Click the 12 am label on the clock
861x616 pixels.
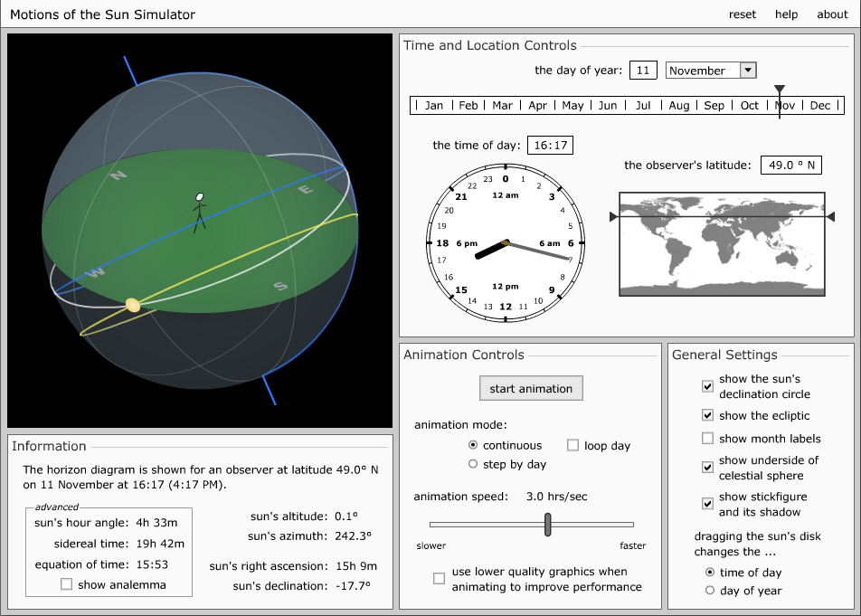click(x=506, y=194)
